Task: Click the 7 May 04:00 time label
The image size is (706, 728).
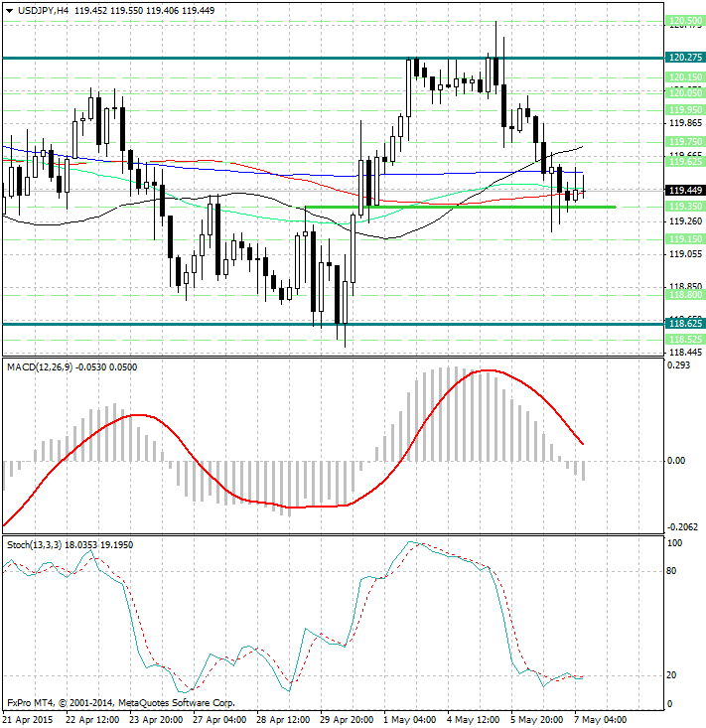Action: [x=600, y=719]
